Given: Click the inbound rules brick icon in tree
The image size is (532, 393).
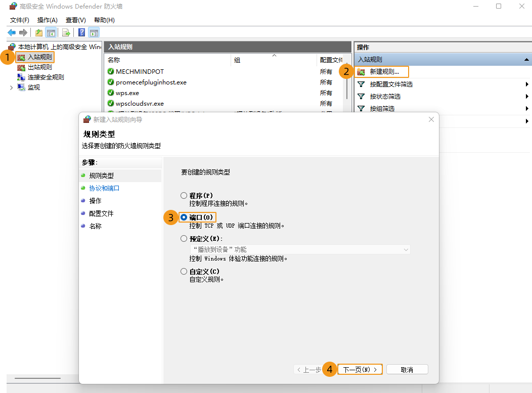Looking at the screenshot, I should [x=21, y=57].
